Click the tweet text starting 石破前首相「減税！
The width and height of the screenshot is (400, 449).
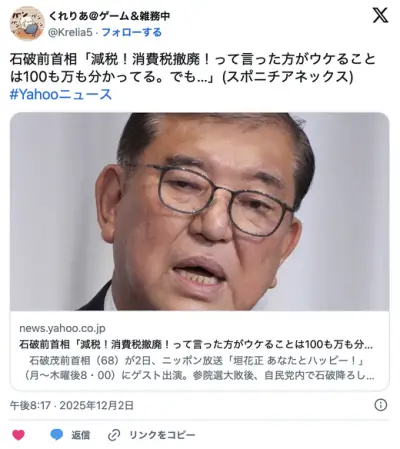click(193, 68)
